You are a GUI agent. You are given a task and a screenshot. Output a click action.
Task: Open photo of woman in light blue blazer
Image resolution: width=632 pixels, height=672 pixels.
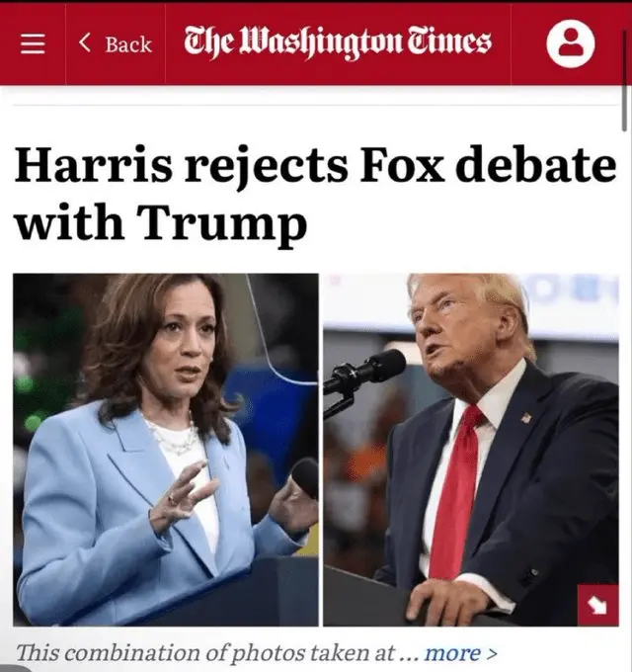(x=166, y=450)
